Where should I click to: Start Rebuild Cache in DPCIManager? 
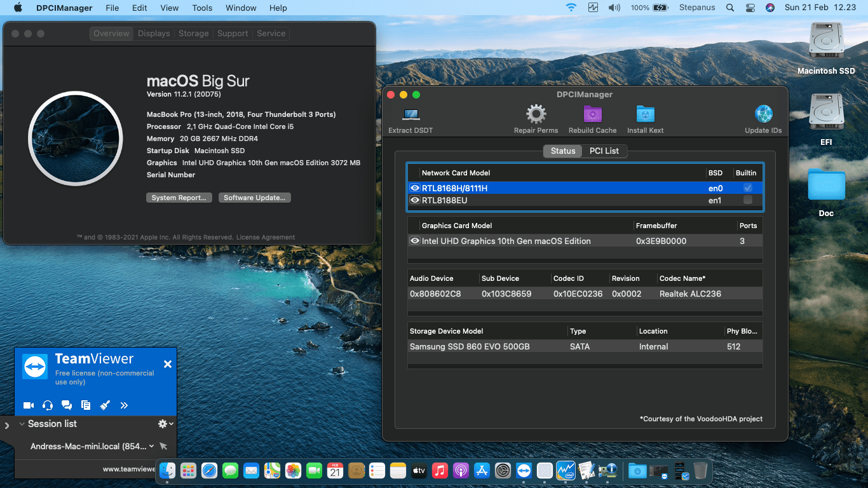(592, 118)
